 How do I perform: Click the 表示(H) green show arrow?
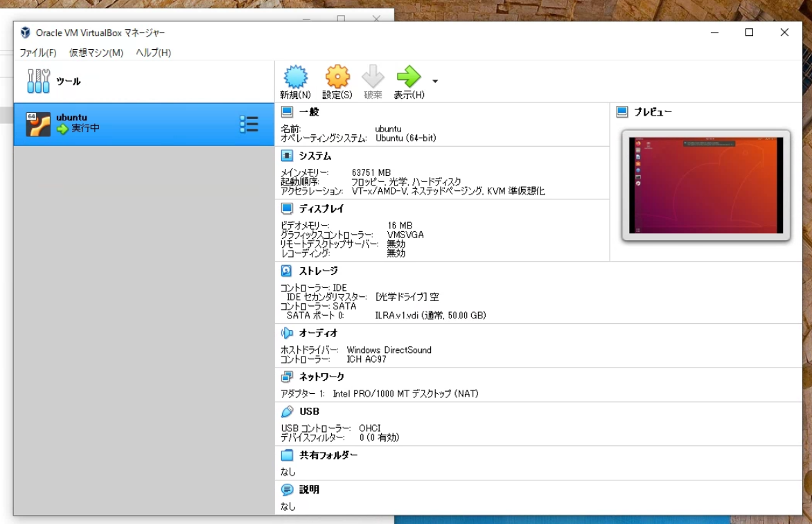[409, 77]
